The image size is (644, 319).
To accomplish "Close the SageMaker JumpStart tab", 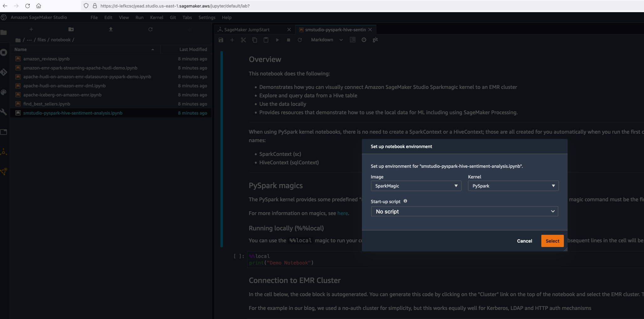I will (289, 30).
